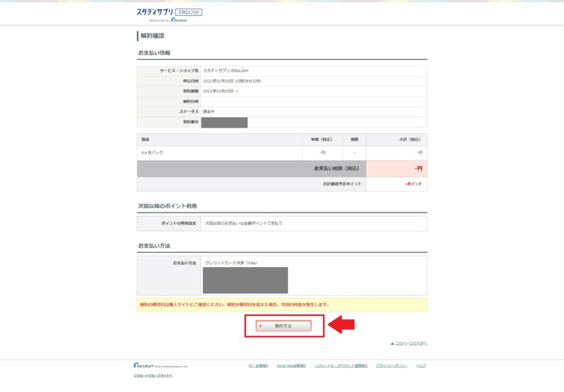Select the 6ヶ月パック product cell
Viewport: 564px width, 392px height.
click(x=219, y=153)
